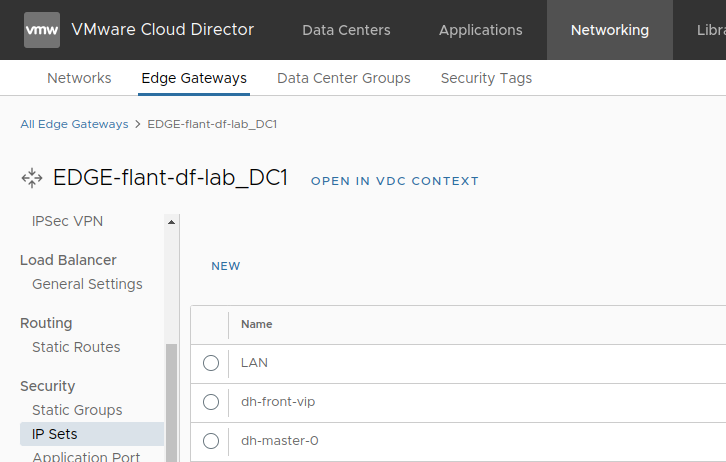Viewport: 726px width, 462px height.
Task: Select the dh-master-0 radio button
Action: 211,441
